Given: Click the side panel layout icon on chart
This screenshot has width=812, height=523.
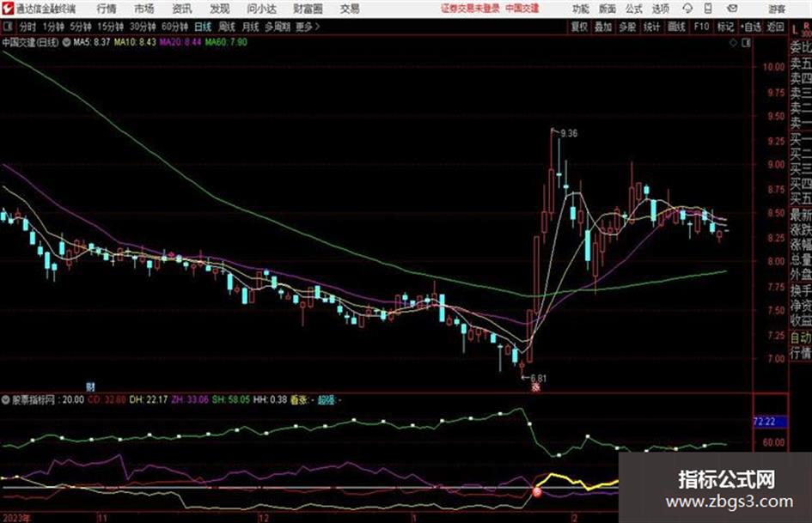Looking at the screenshot, I should click(x=746, y=43).
